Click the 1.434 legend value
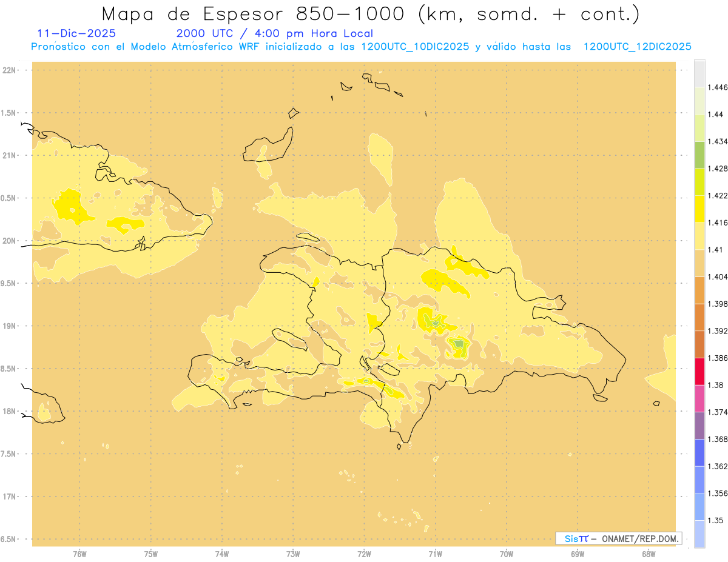This screenshot has height=562, width=728. pyautogui.click(x=717, y=141)
